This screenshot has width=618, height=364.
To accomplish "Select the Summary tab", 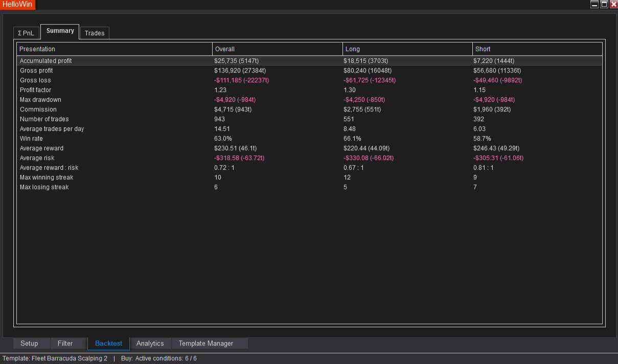I will (60, 31).
